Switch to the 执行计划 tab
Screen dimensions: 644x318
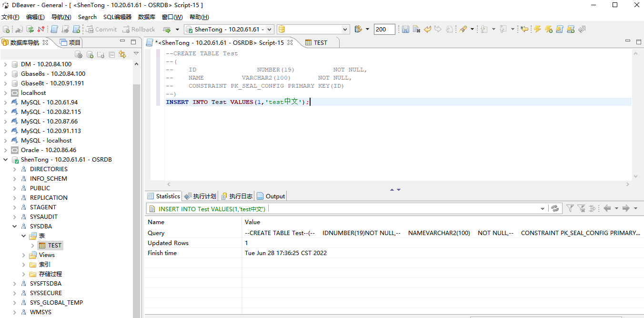(201, 196)
